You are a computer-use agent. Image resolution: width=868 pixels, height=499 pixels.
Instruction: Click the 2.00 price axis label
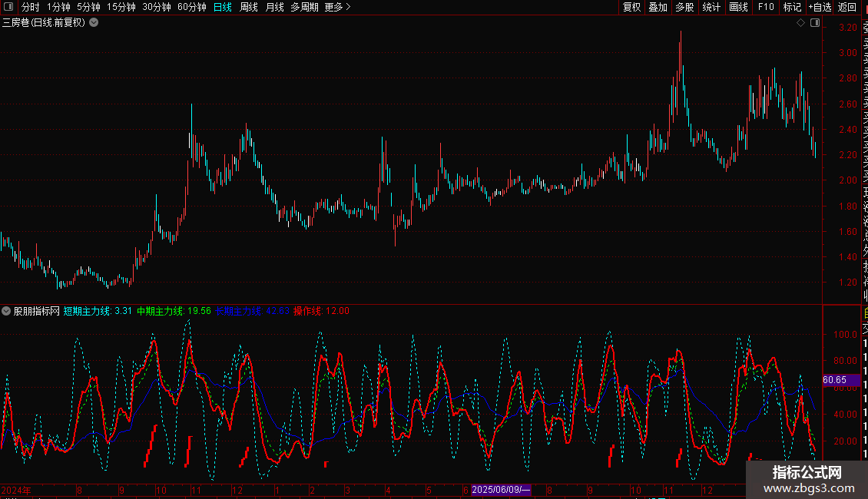[848, 180]
